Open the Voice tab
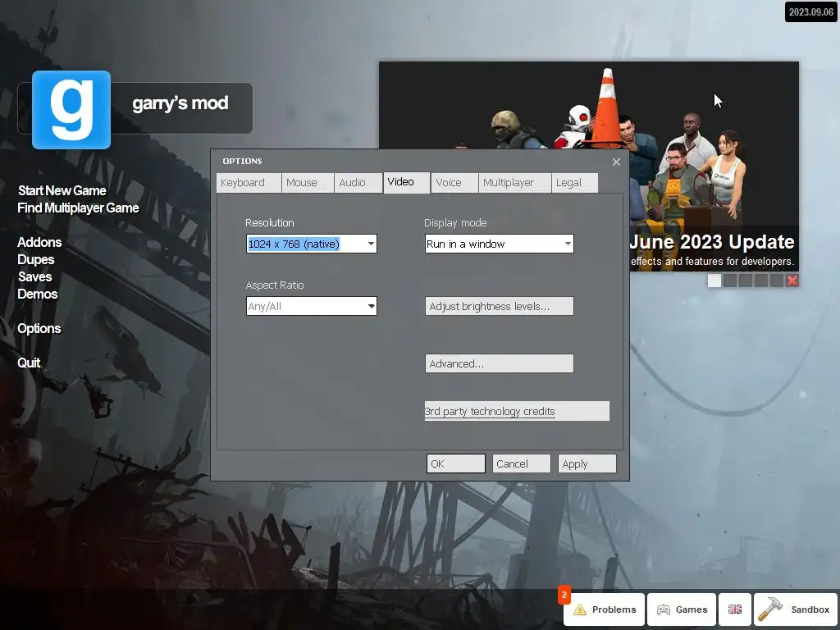 454,183
